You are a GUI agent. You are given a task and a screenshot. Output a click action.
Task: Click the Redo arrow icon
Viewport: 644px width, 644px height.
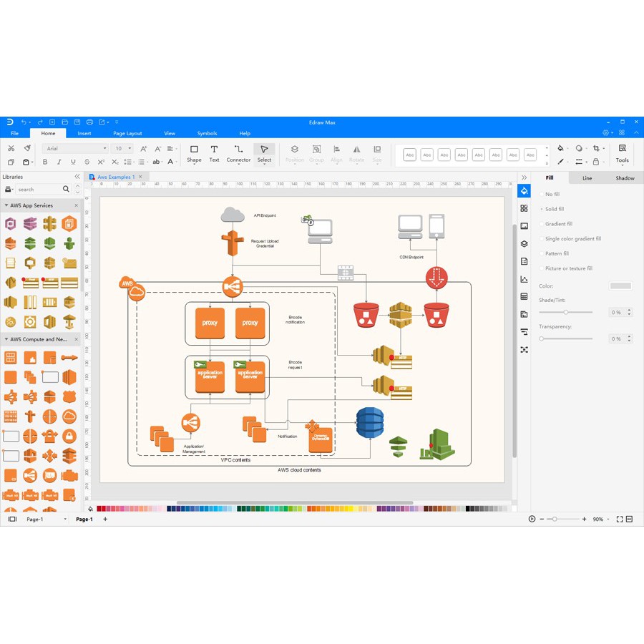click(40, 122)
